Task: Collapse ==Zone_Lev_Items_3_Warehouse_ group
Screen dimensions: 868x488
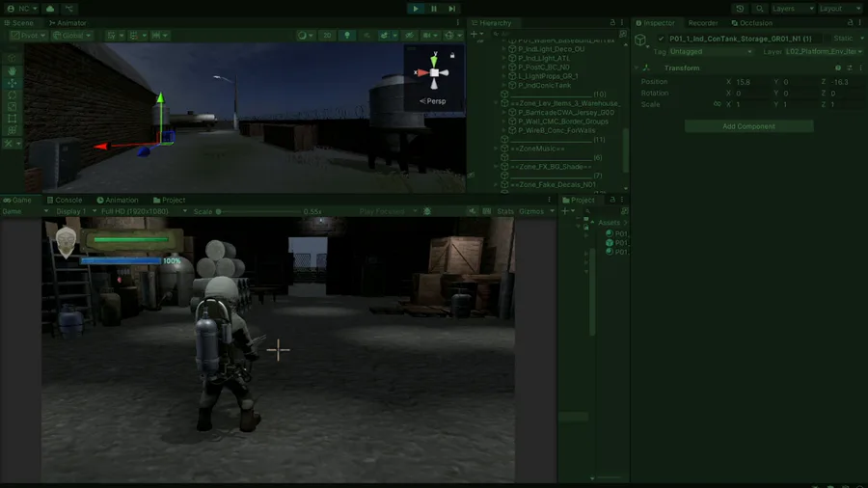Action: tap(496, 103)
